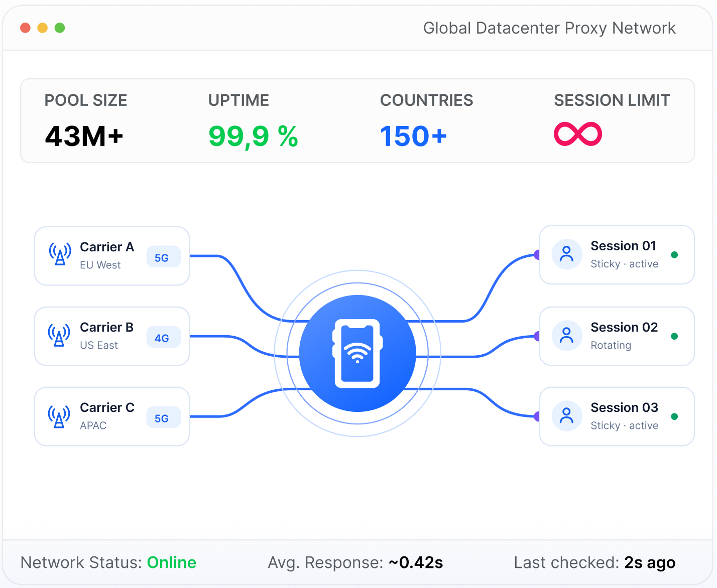Maximize the window using the green button

(x=60, y=28)
